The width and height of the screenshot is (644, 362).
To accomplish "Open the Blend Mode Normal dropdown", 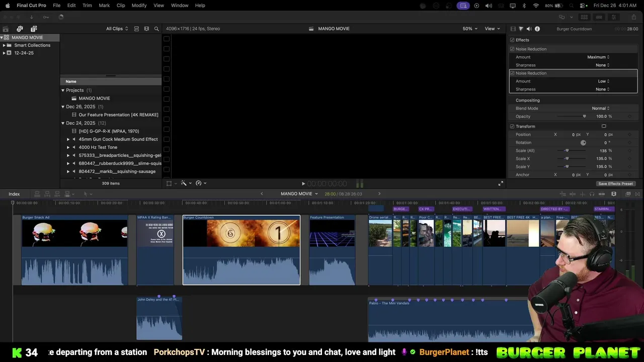I will click(x=600, y=108).
